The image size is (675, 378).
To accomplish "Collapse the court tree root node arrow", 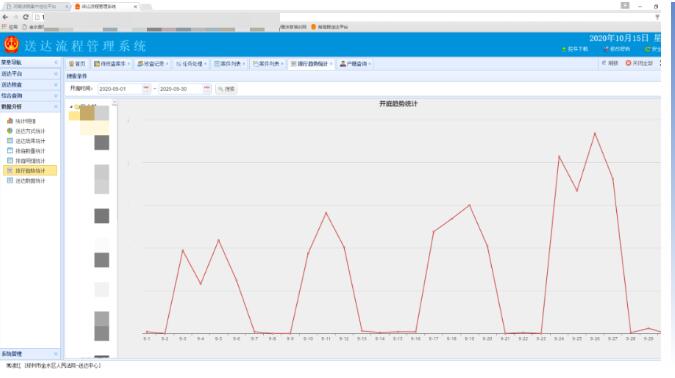I will click(71, 107).
